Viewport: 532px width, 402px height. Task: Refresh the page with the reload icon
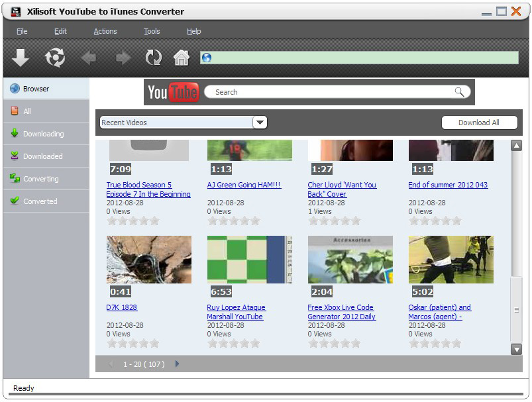coord(154,58)
